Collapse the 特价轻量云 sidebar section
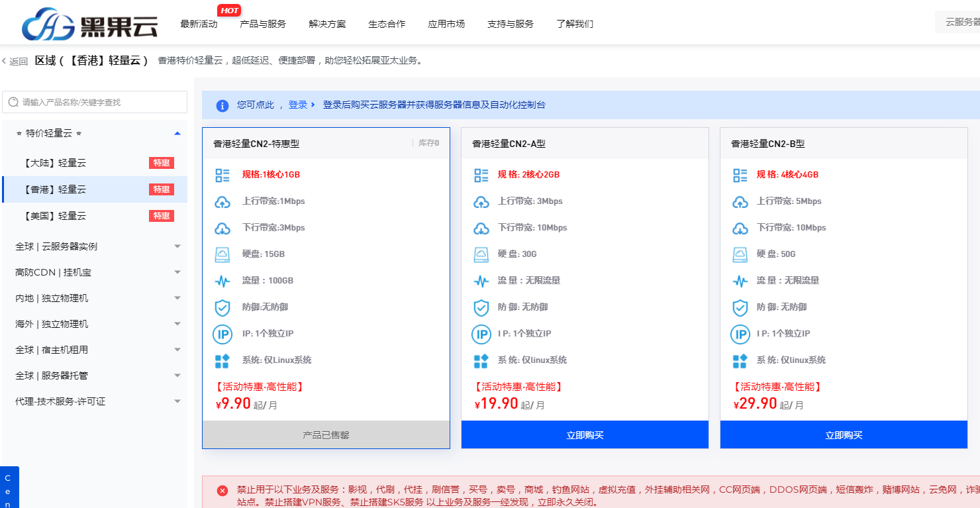The width and height of the screenshot is (980, 508). pos(177,132)
